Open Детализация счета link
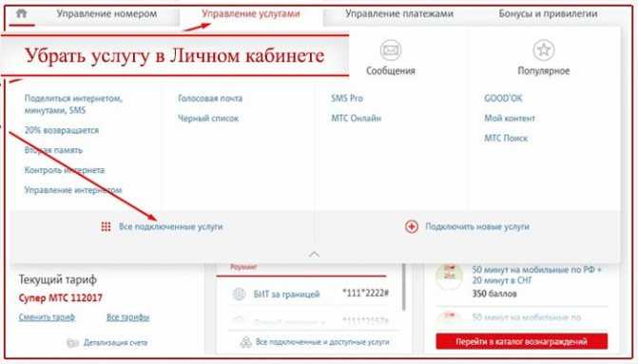 116,343
